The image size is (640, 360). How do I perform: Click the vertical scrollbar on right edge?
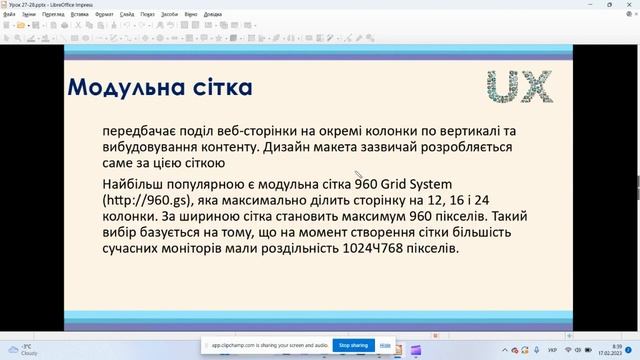tap(638, 188)
